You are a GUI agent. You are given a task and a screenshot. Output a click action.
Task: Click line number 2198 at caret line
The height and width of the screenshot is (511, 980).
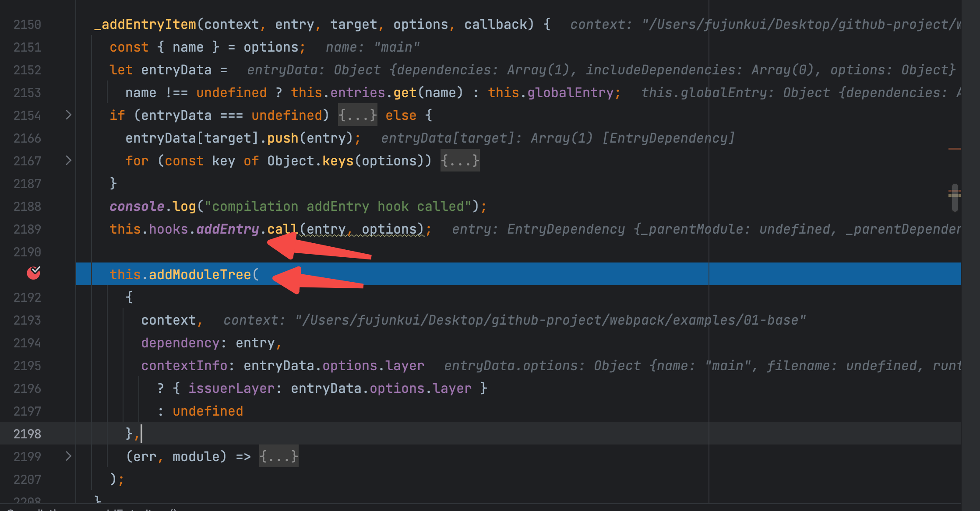(x=27, y=434)
